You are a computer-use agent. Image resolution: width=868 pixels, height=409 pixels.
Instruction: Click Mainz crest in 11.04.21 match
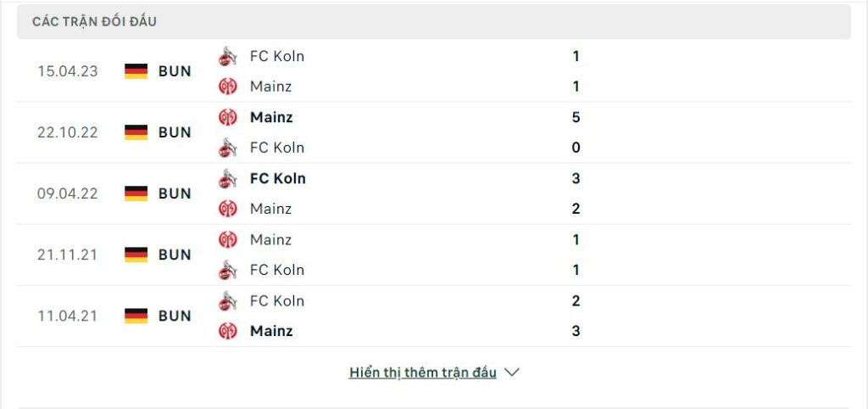click(227, 331)
